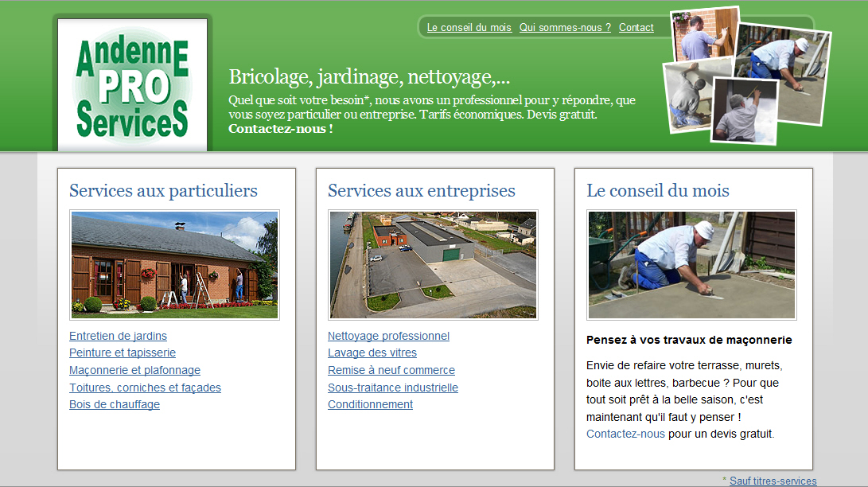Screen dimensions: 868x487
Task: Select the 'Lavage des vitres' link
Action: (372, 353)
